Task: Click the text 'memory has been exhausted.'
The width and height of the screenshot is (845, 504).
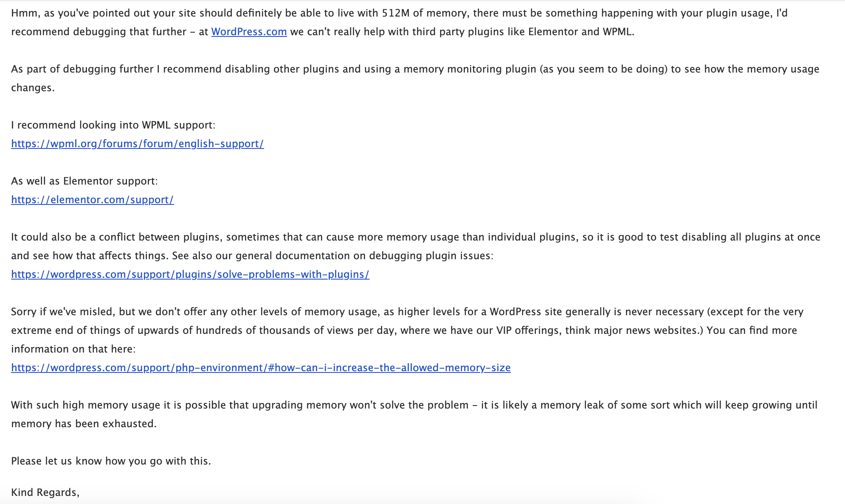Action: (x=84, y=424)
